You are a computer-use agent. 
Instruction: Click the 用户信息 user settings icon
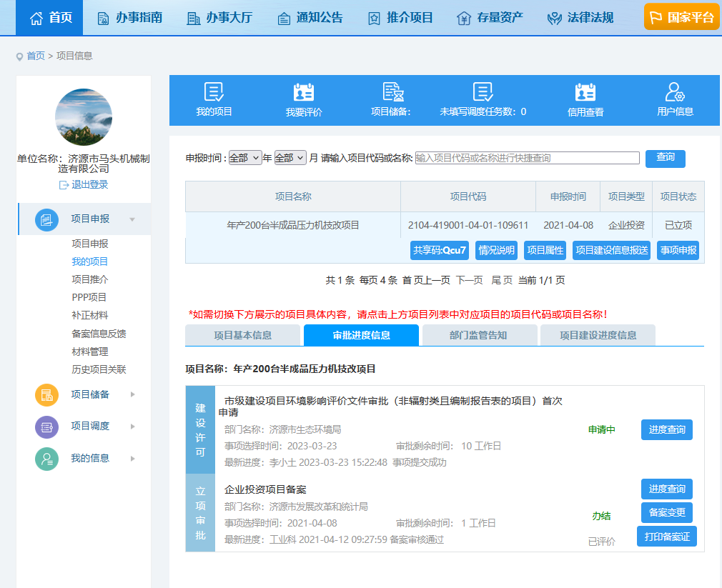pos(675,92)
